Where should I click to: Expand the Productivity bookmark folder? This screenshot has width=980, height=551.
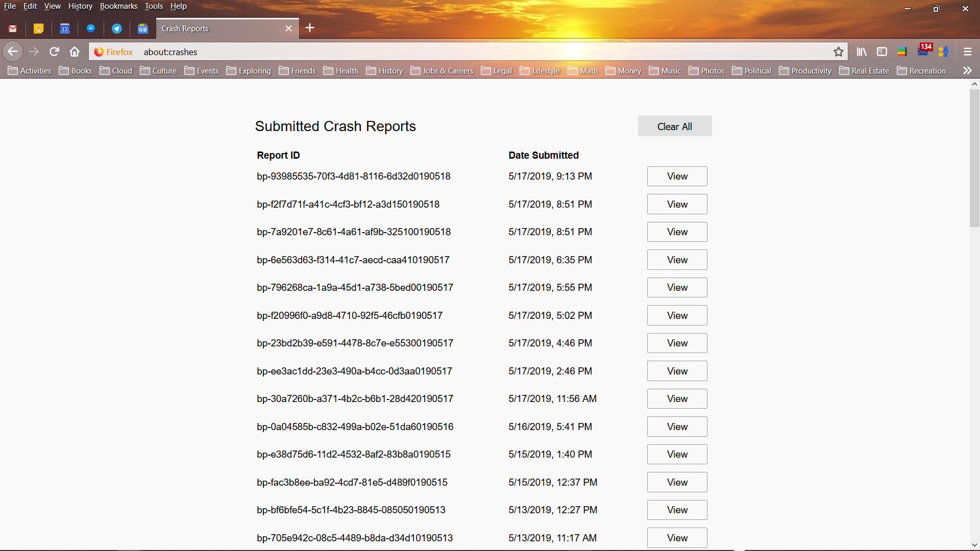click(805, 70)
